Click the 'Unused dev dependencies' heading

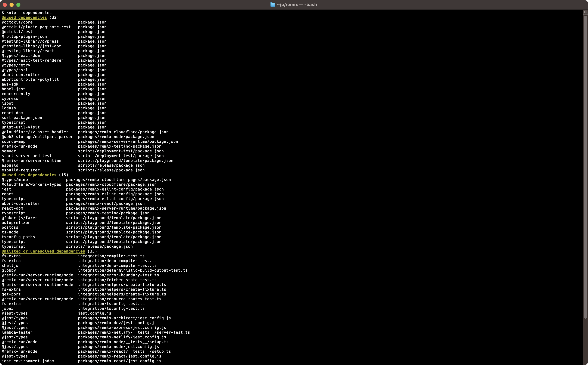pyautogui.click(x=29, y=175)
